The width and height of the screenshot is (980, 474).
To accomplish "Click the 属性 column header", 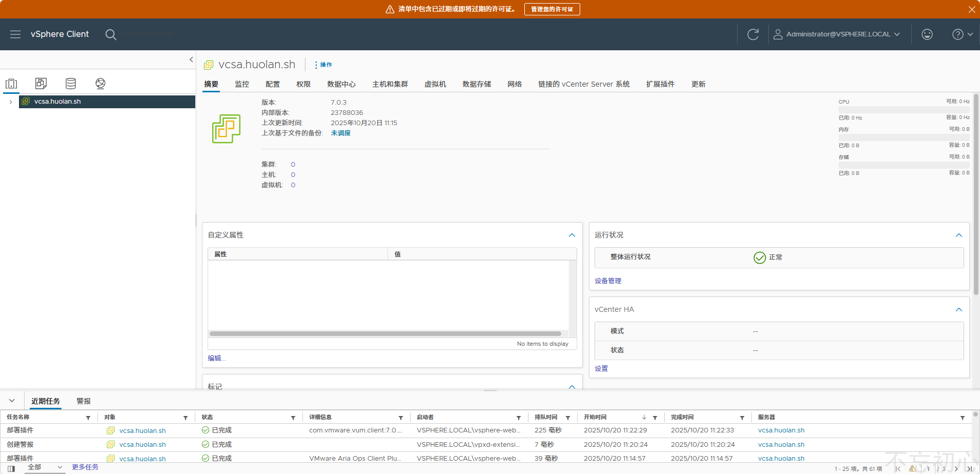I will click(298, 254).
